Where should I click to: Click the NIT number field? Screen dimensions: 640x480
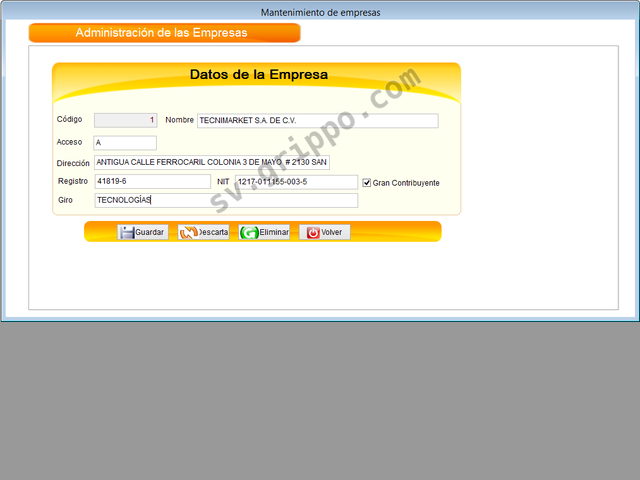click(x=296, y=182)
